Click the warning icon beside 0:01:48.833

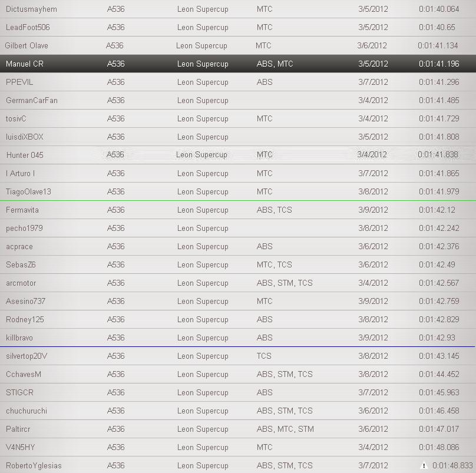pos(424,465)
